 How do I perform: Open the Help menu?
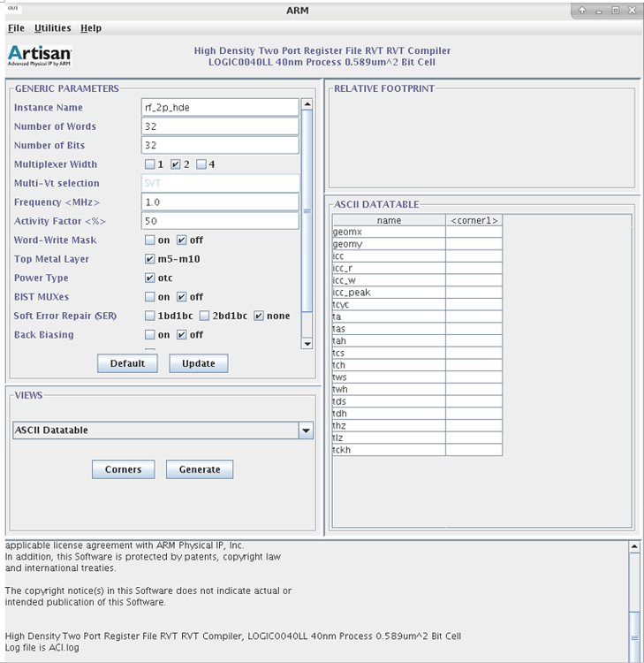pyautogui.click(x=90, y=28)
